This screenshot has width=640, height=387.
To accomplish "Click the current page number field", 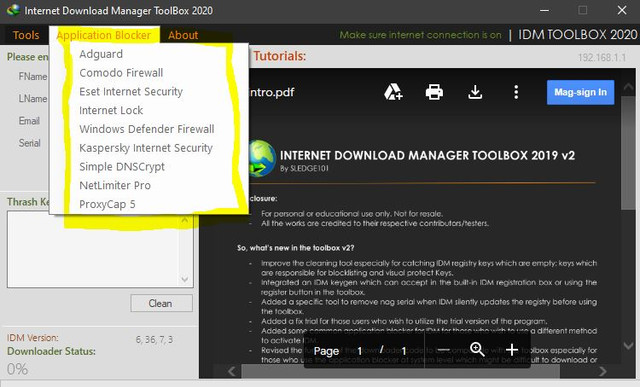I will pyautogui.click(x=360, y=351).
